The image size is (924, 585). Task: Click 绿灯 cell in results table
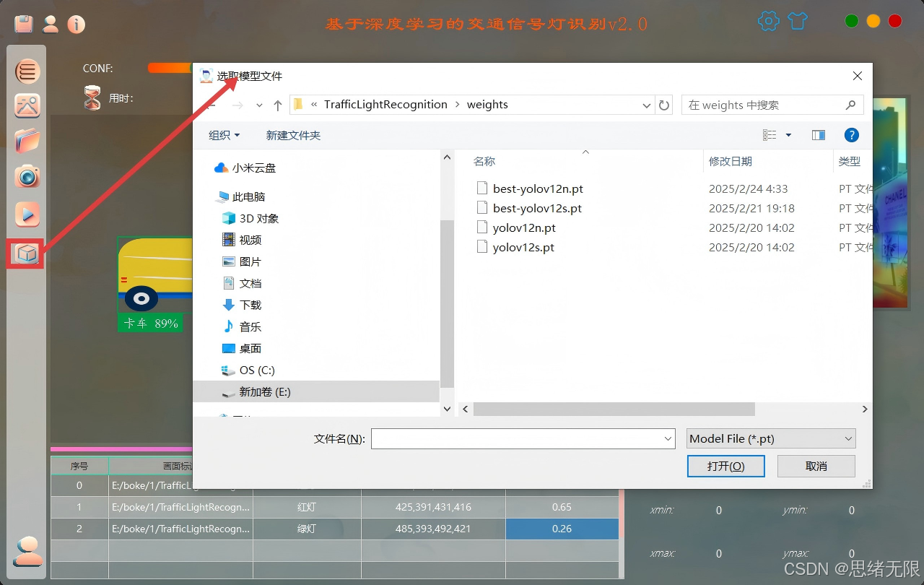(x=307, y=529)
